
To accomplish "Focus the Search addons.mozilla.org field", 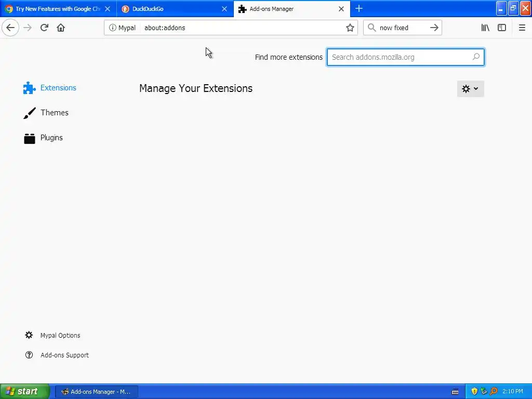I will click(405, 57).
